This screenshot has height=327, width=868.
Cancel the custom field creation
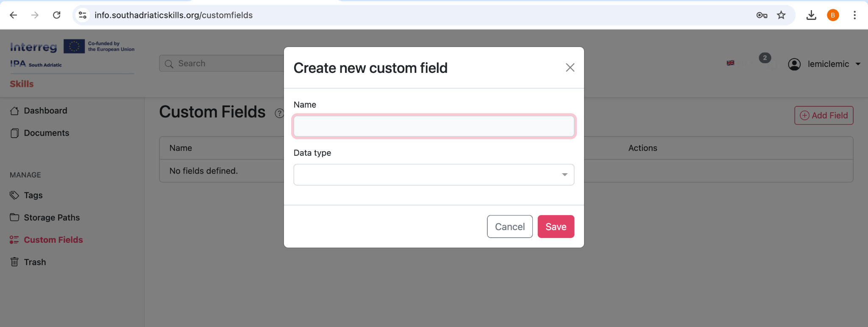point(509,227)
